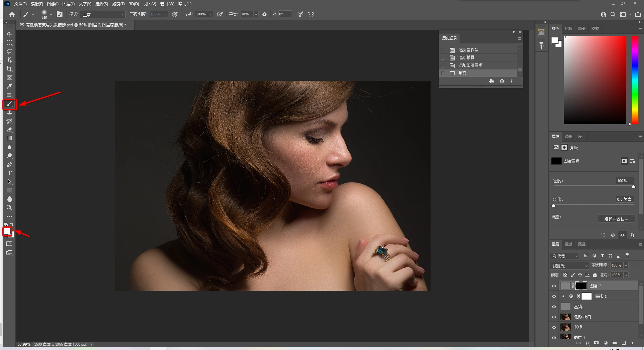Open the layer 不透明度 dropdown arrow
Viewport: 644px width, 350px height.
626,265
